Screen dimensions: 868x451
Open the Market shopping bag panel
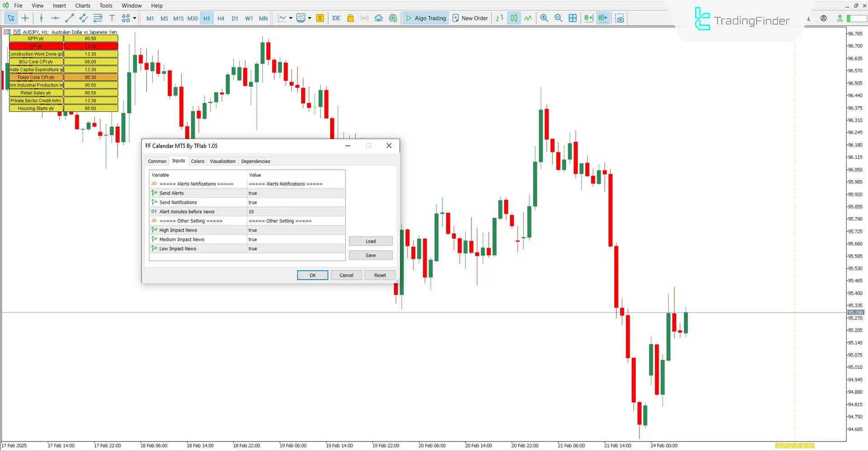351,18
